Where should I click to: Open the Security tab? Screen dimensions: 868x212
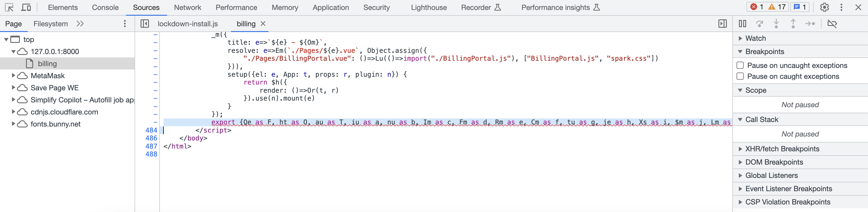pyautogui.click(x=376, y=8)
